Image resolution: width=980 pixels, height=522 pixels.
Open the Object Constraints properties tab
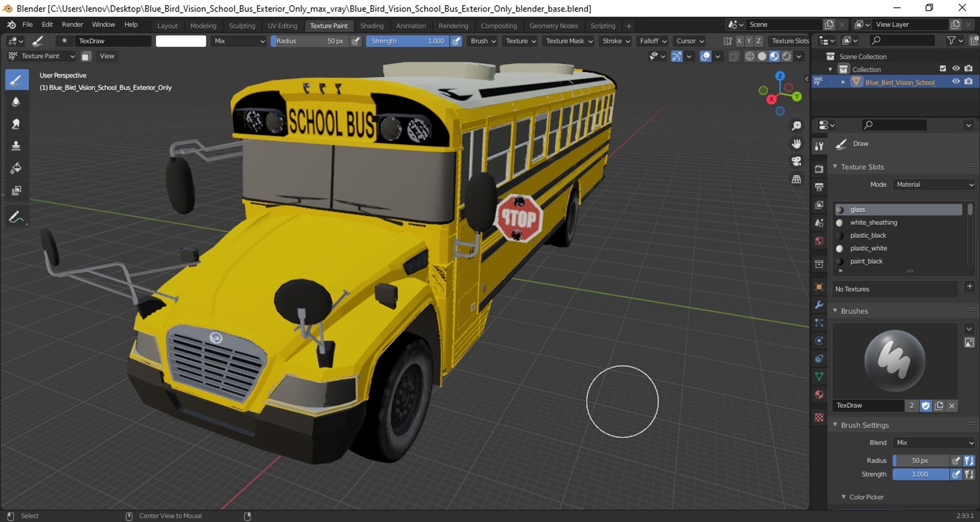pos(819,359)
